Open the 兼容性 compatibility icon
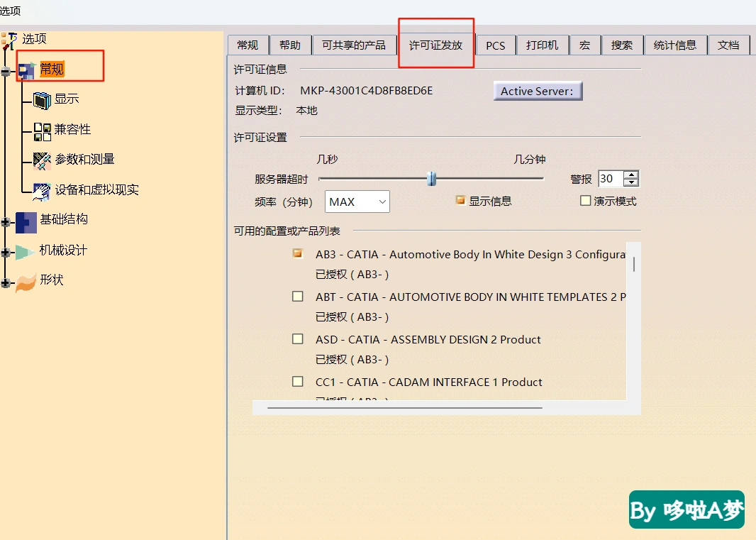Screen dimensions: 756x540 (42, 131)
